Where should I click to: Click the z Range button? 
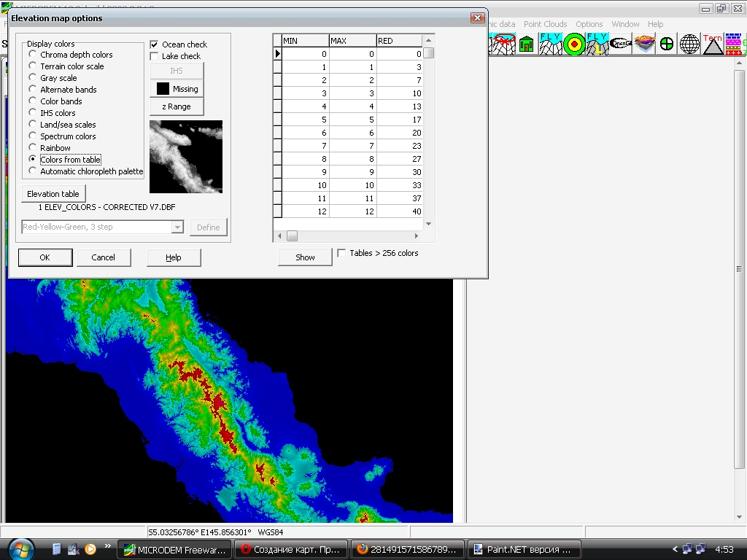[177, 106]
